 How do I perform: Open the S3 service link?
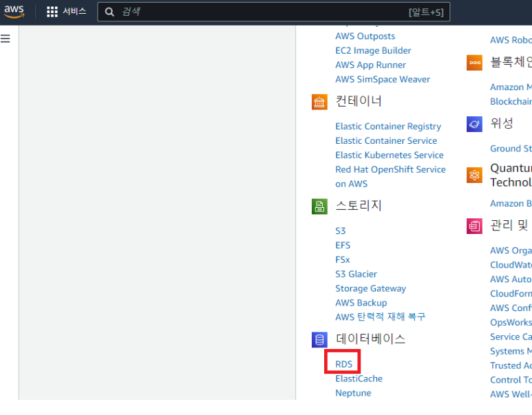pos(340,231)
